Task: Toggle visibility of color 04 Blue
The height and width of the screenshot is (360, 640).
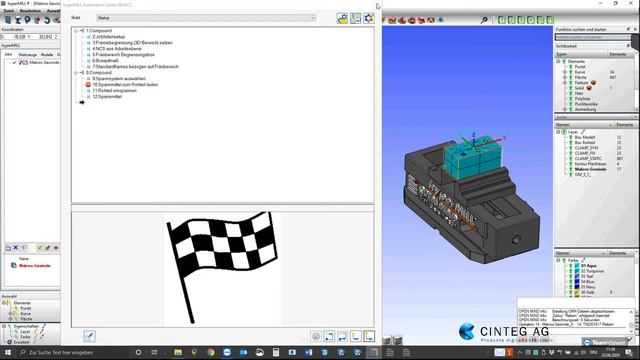Action: coord(571,282)
